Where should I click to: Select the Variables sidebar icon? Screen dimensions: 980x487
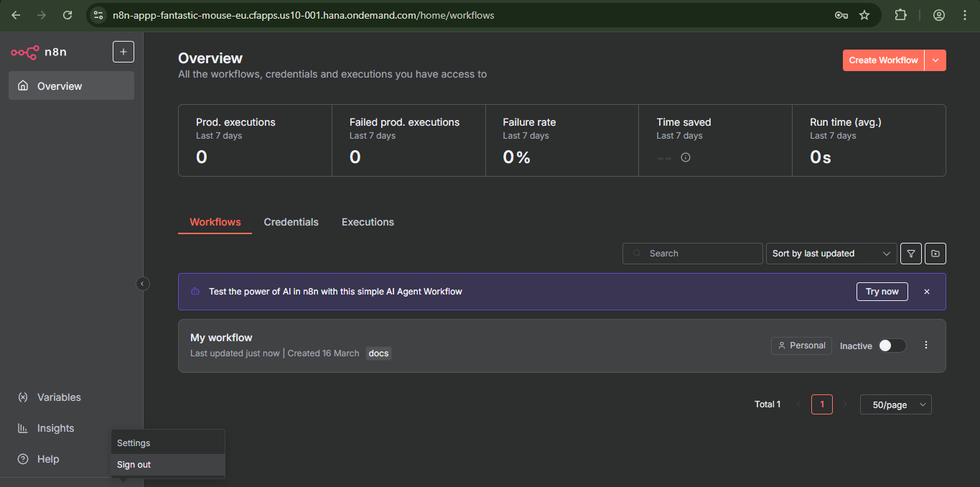(x=24, y=396)
